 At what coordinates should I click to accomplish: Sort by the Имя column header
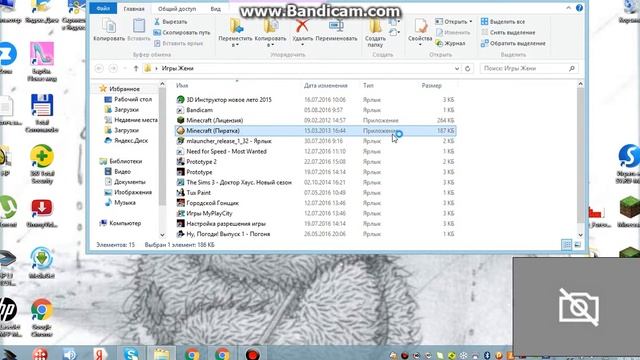click(182, 86)
